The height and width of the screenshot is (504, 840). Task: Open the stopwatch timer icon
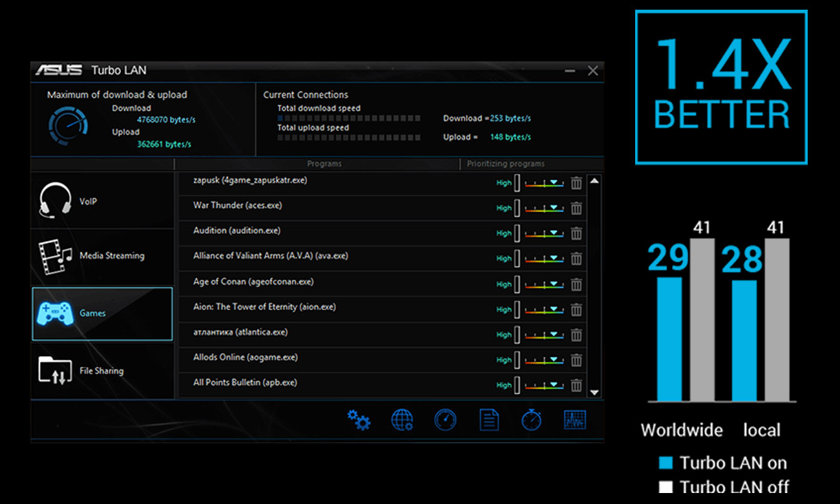531,419
